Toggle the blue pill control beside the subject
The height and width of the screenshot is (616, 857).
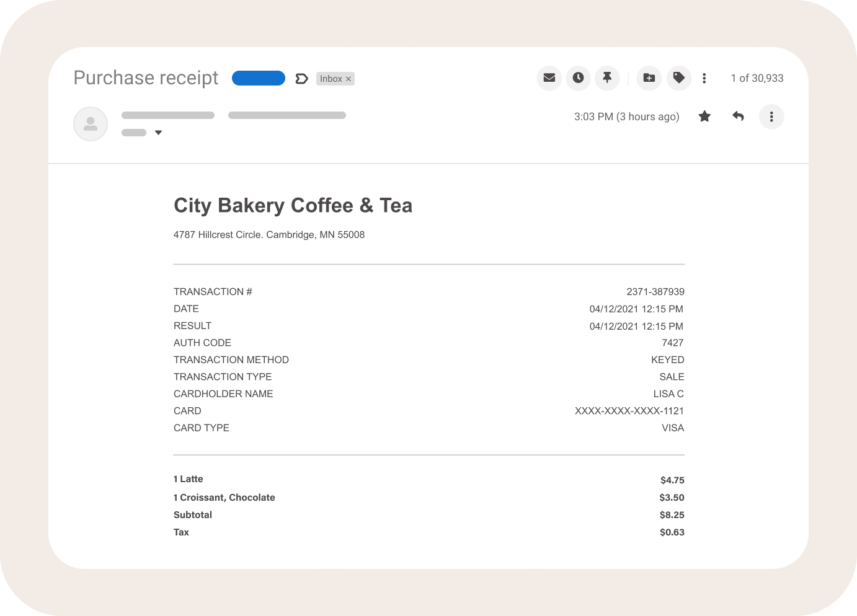[x=259, y=78]
